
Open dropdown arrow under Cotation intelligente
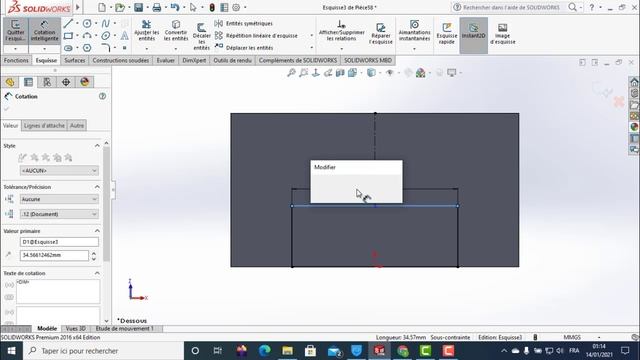(44, 49)
